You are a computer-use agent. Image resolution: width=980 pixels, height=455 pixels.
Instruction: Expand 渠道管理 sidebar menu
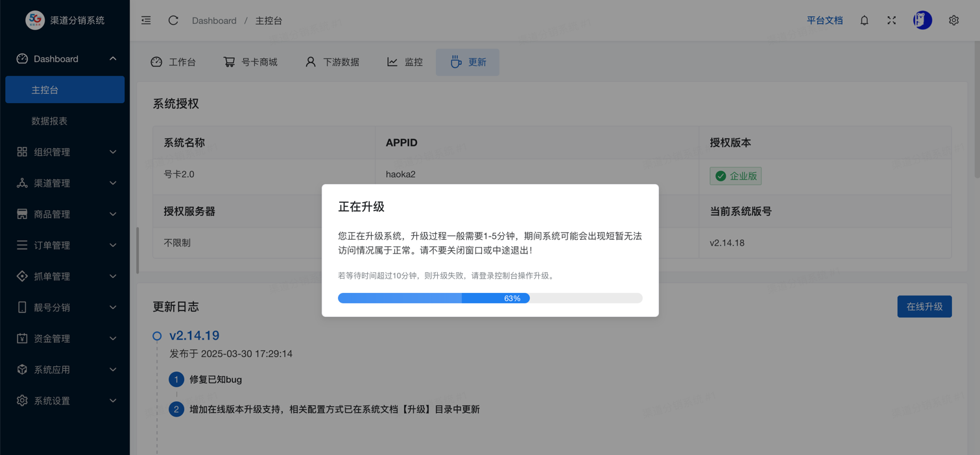click(65, 183)
